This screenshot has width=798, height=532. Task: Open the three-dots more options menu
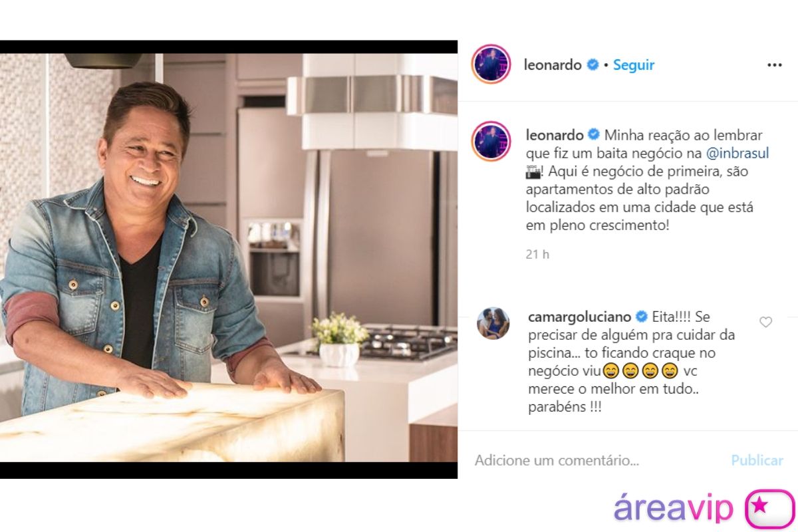[775, 65]
